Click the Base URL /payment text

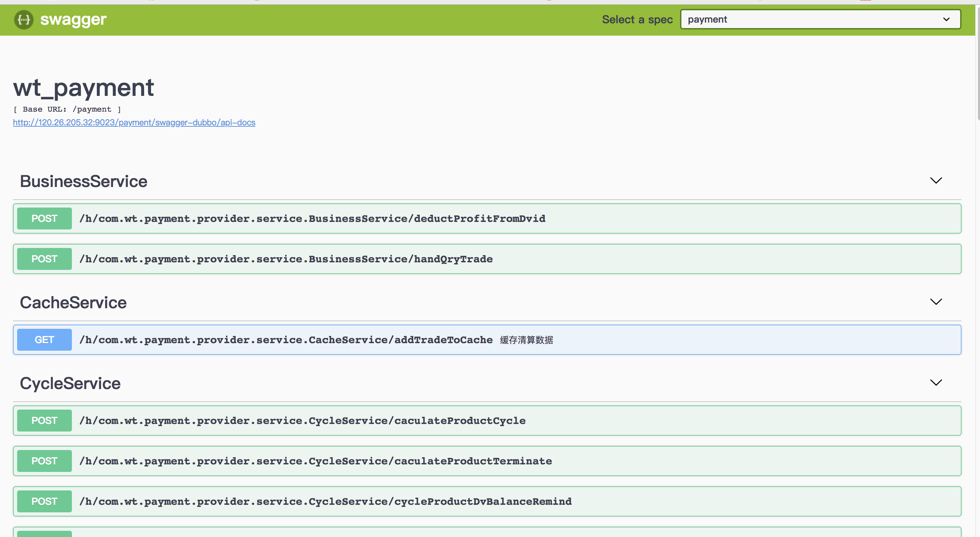click(x=67, y=110)
